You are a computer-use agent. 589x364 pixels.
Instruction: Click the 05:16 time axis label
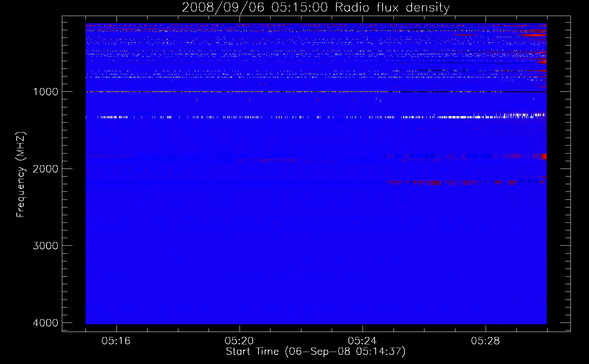(x=116, y=341)
